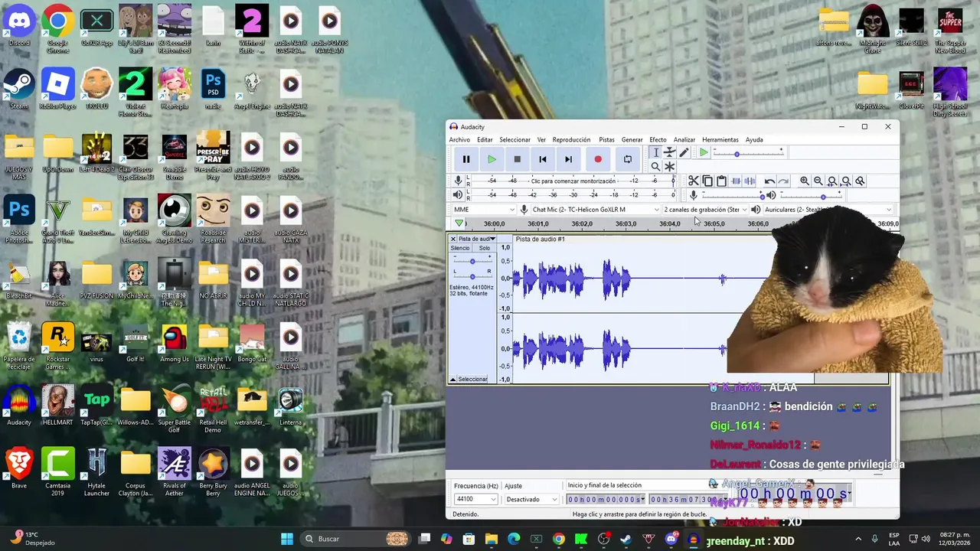The height and width of the screenshot is (551, 980).
Task: Click the selection start time field
Action: (606, 499)
